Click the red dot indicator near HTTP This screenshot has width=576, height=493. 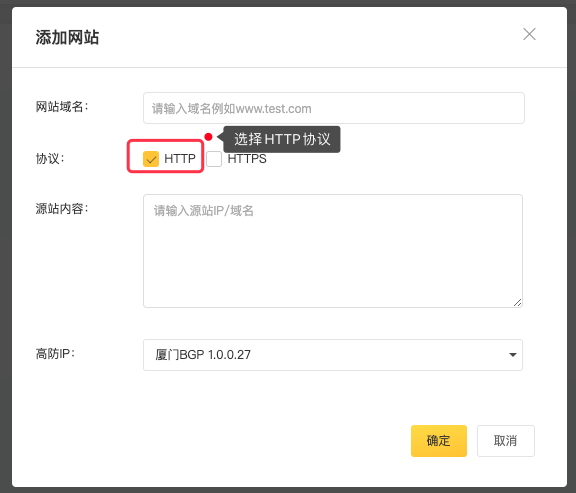[208, 137]
